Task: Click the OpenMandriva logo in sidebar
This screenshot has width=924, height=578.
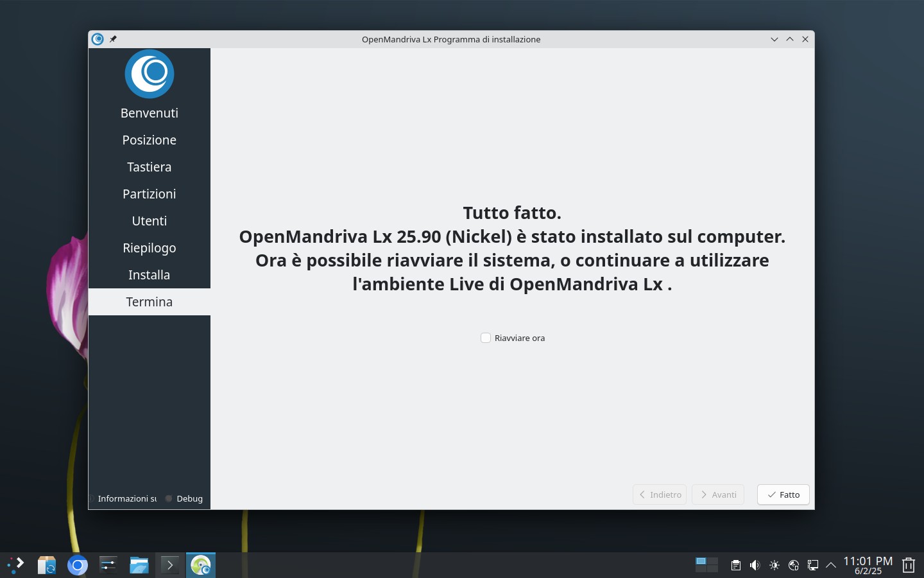Action: point(150,74)
